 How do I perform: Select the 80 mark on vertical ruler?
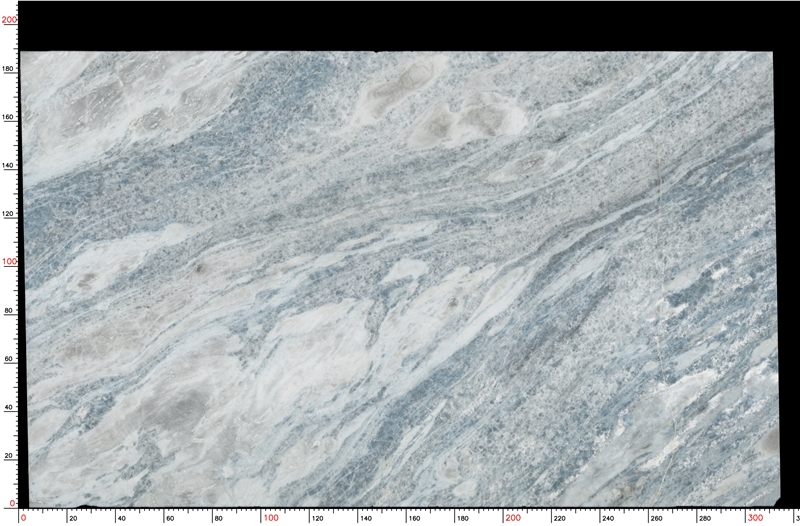[11, 310]
